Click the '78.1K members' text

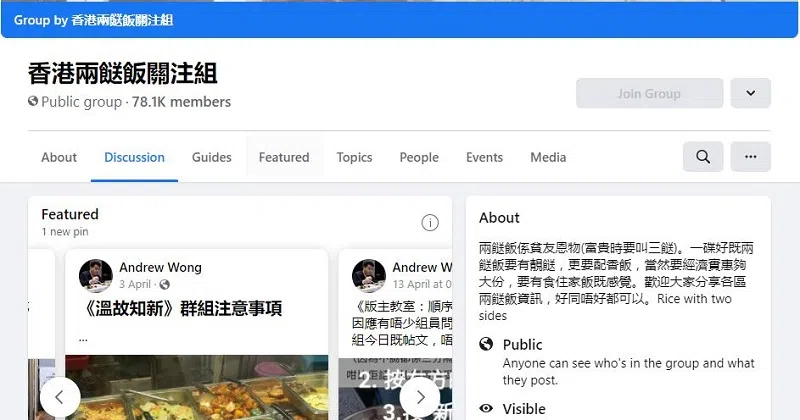click(x=181, y=102)
